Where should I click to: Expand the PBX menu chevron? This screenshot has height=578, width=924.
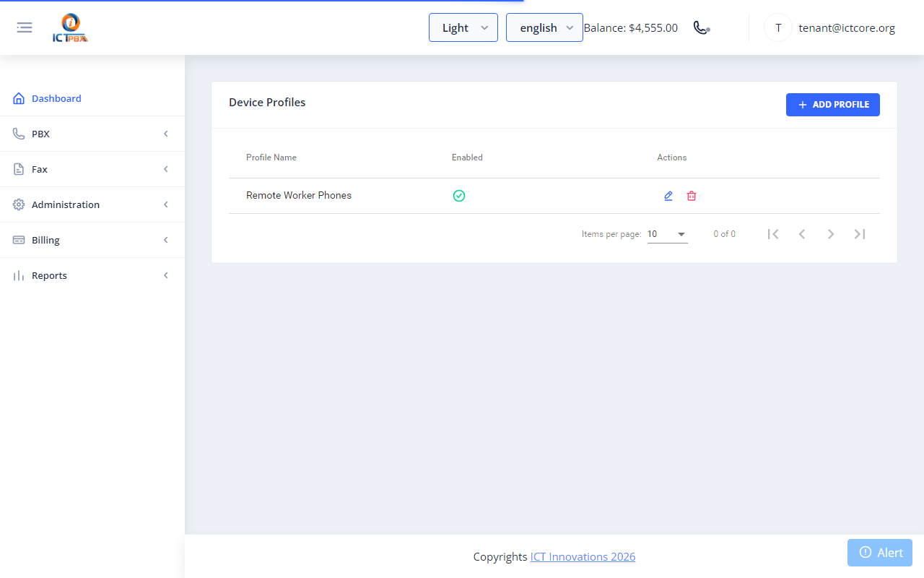coord(166,134)
